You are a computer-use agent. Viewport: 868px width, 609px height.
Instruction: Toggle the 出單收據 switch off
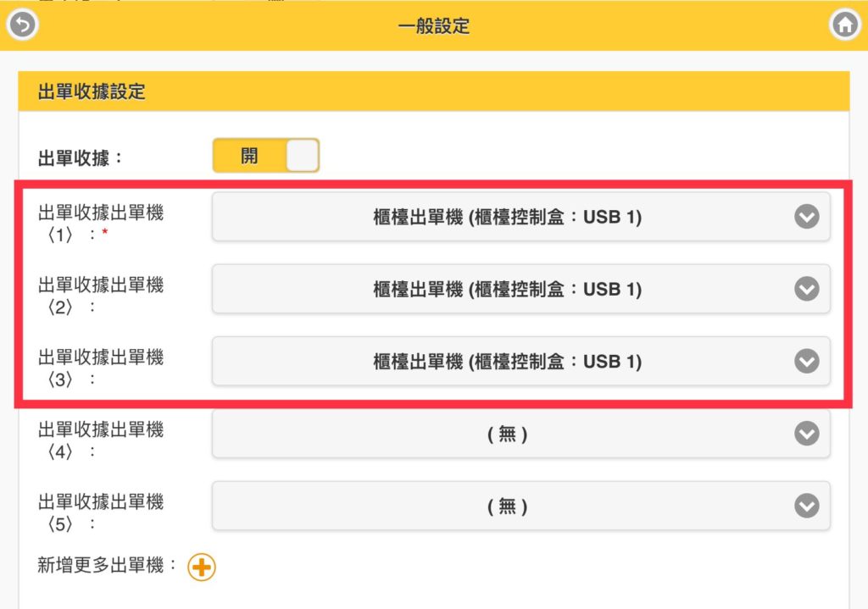point(265,156)
